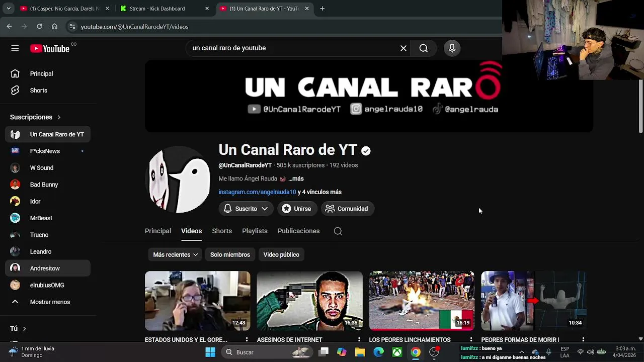This screenshot has width=644, height=362.
Task: Clear the search box with the X icon
Action: 404,48
